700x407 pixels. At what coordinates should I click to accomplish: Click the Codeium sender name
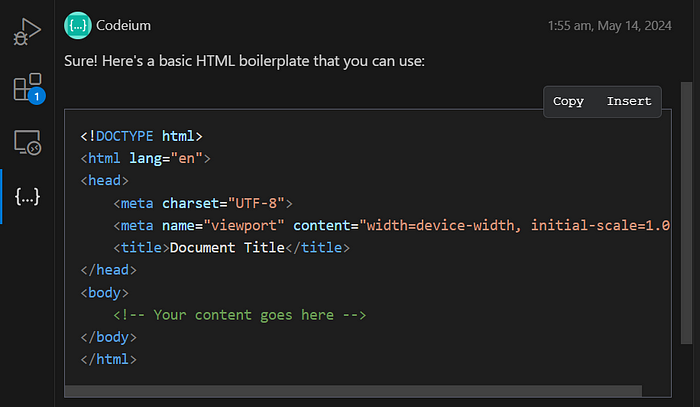click(x=123, y=25)
